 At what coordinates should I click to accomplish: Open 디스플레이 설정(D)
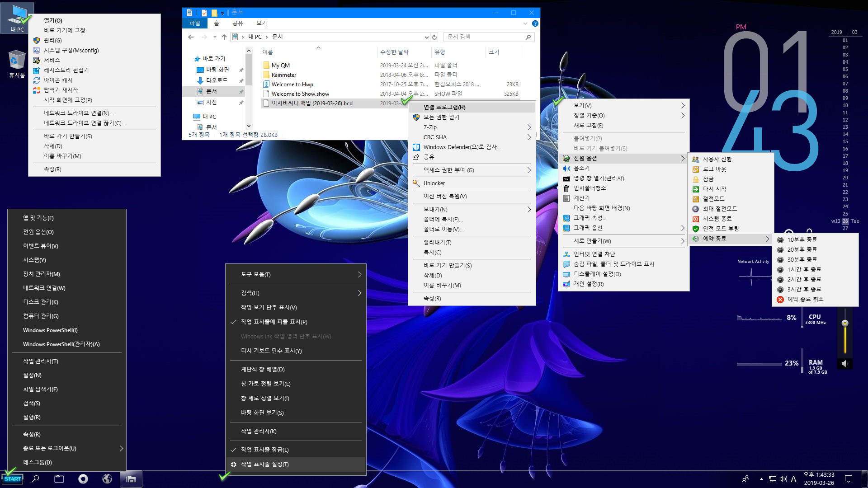(x=623, y=274)
